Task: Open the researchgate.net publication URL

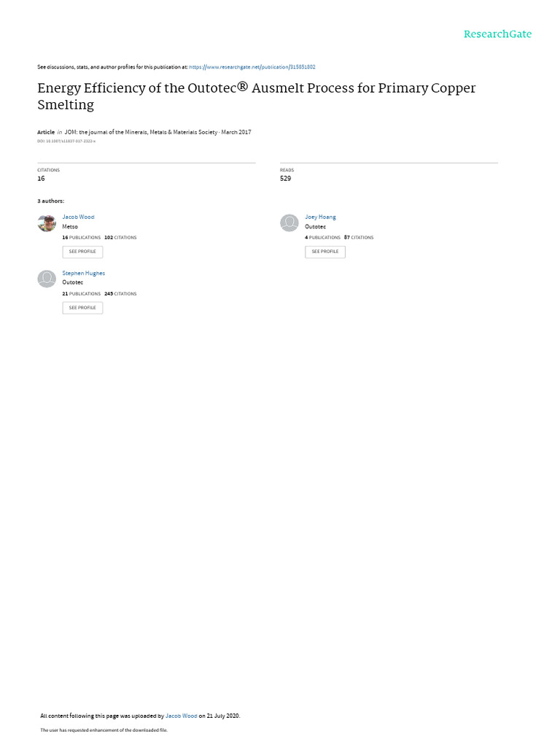Action: pyautogui.click(x=252, y=67)
